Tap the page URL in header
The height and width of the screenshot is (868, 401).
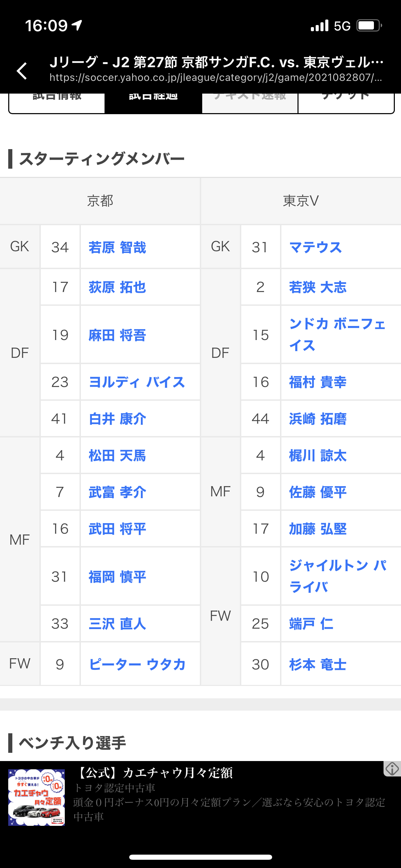pyautogui.click(x=215, y=78)
